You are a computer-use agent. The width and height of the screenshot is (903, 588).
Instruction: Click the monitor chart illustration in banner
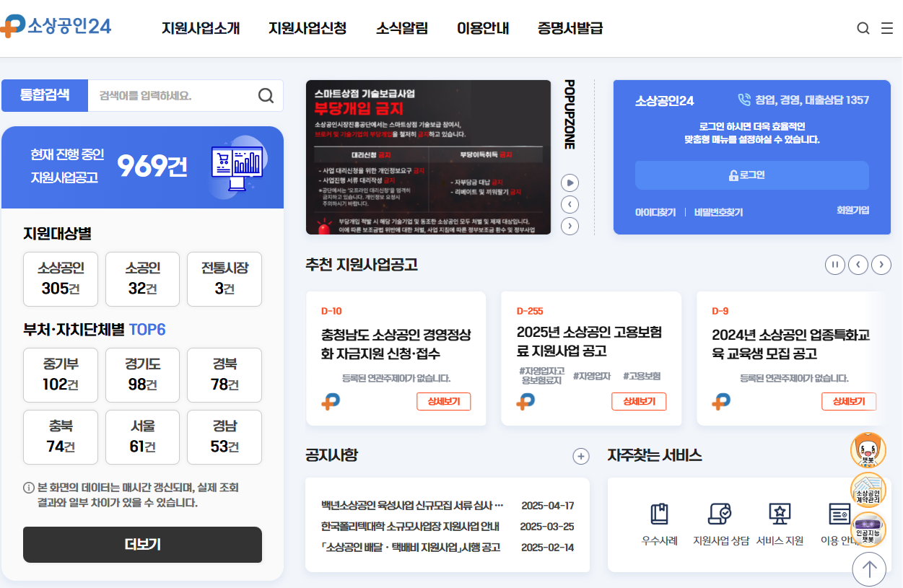[237, 167]
